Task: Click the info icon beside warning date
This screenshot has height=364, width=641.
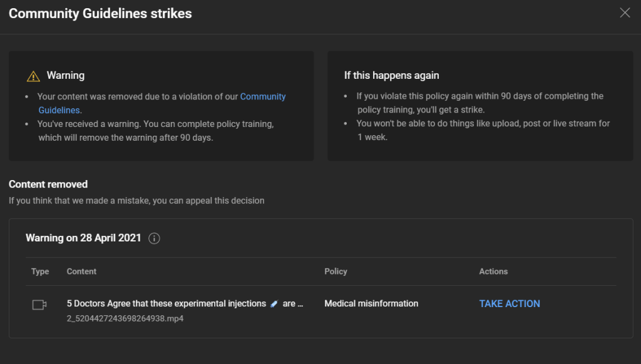Action: pos(155,238)
